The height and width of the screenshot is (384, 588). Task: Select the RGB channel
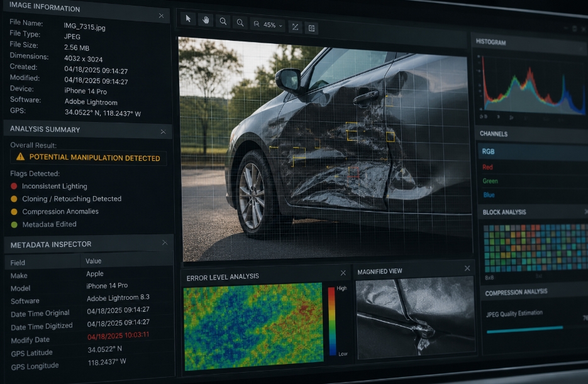(533, 151)
